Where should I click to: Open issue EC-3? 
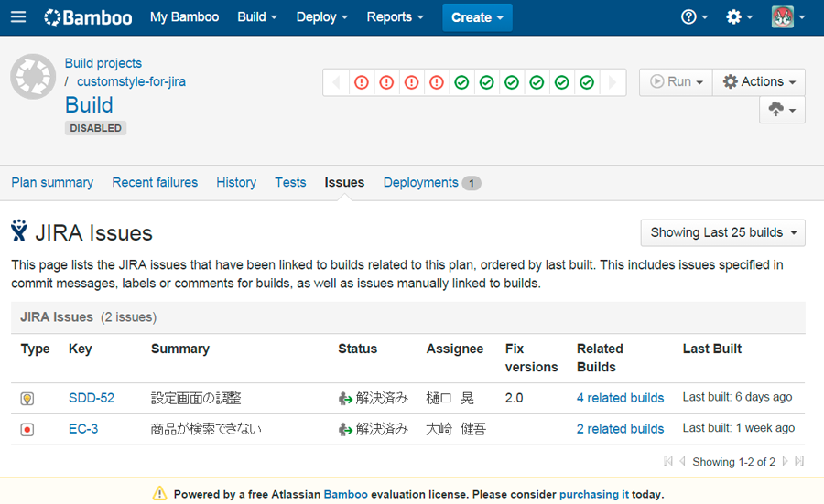click(83, 429)
